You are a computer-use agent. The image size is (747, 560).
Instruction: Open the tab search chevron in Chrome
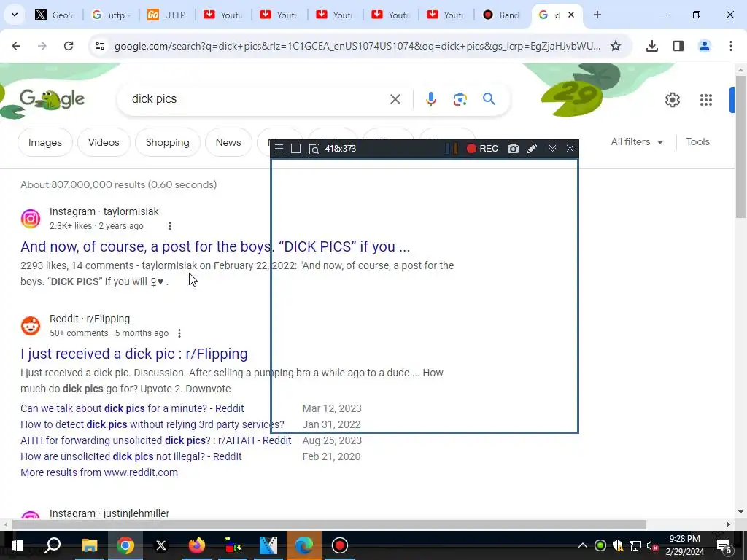15,15
